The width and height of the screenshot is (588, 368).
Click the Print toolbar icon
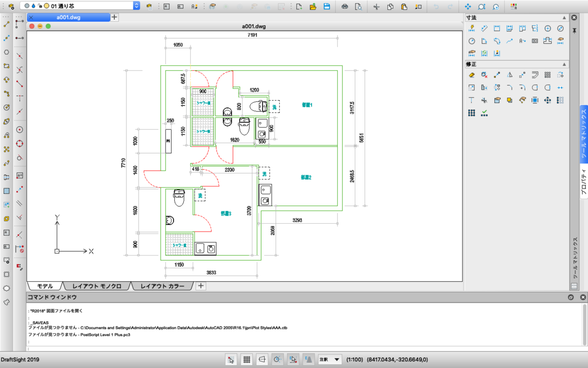point(344,6)
